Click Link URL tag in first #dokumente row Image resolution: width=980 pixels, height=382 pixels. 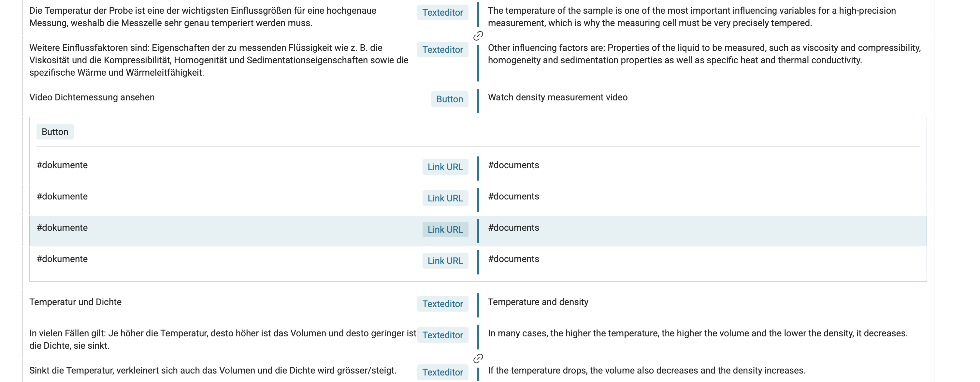click(445, 167)
